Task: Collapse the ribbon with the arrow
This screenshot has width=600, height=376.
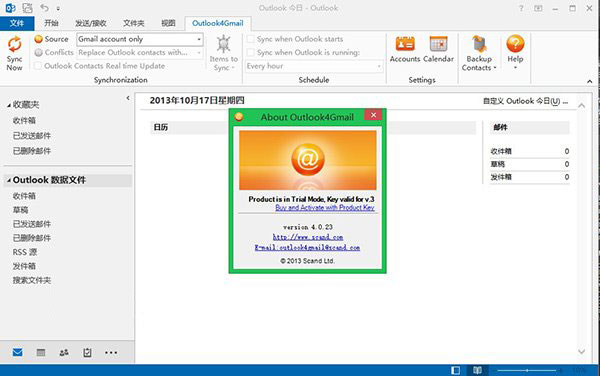Action: 590,81
